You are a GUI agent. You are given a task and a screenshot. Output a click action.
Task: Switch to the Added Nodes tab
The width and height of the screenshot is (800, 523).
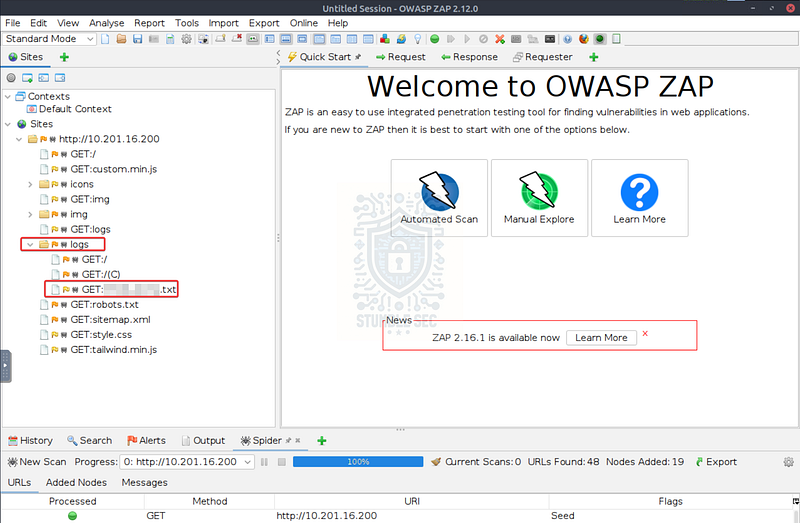coord(76,482)
